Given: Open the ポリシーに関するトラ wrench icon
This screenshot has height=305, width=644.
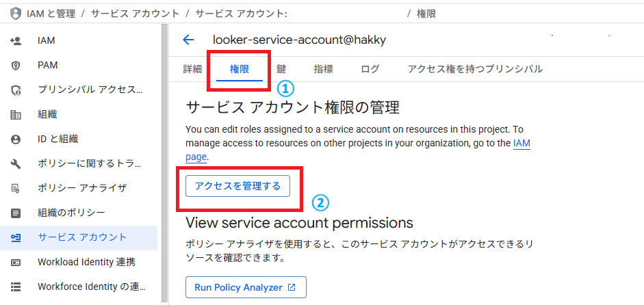Looking at the screenshot, I should pos(16,164).
